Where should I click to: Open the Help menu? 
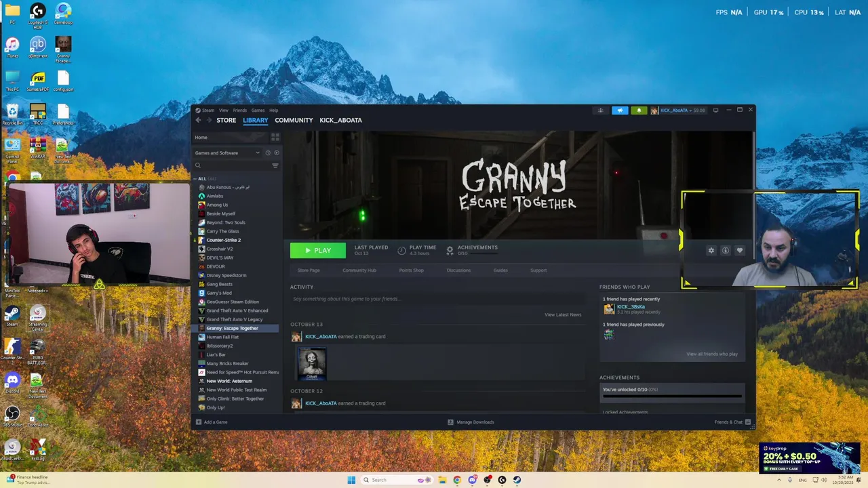tap(273, 110)
